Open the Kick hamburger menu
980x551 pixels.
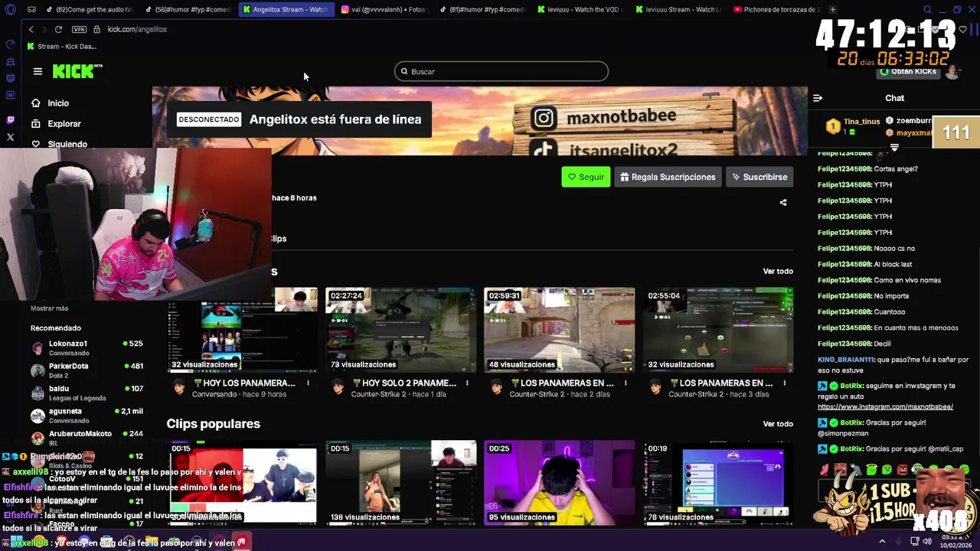coord(38,71)
